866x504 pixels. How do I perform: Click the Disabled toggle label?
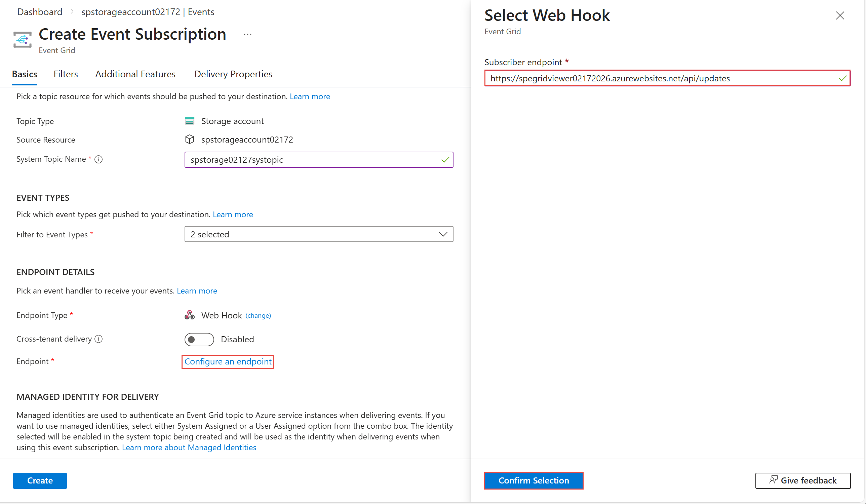(237, 339)
